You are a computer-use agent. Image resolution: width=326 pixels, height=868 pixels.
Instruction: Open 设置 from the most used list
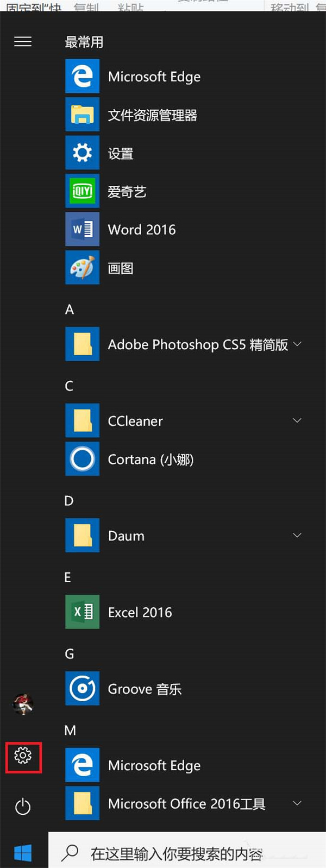121,153
